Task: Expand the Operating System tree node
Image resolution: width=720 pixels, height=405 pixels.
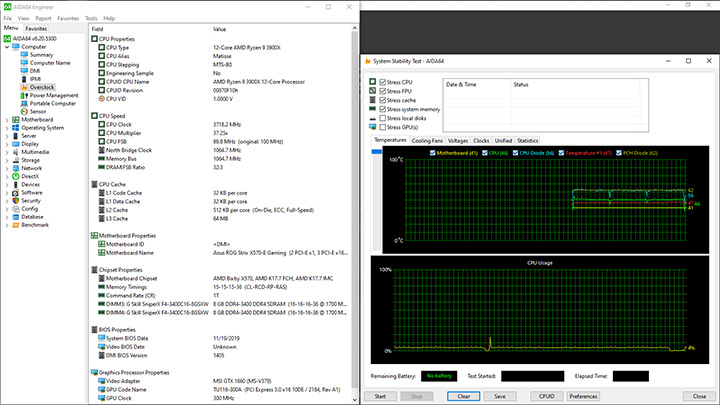Action: (6, 128)
